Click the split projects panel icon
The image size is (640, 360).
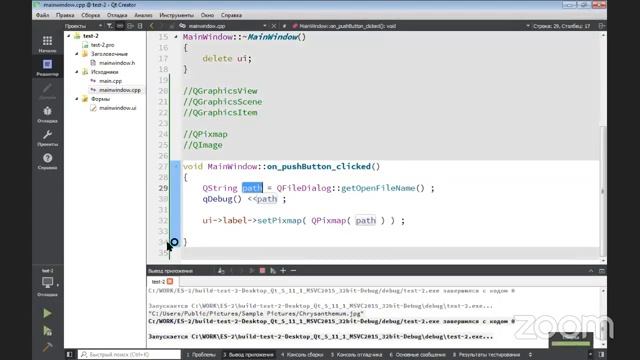130,26
